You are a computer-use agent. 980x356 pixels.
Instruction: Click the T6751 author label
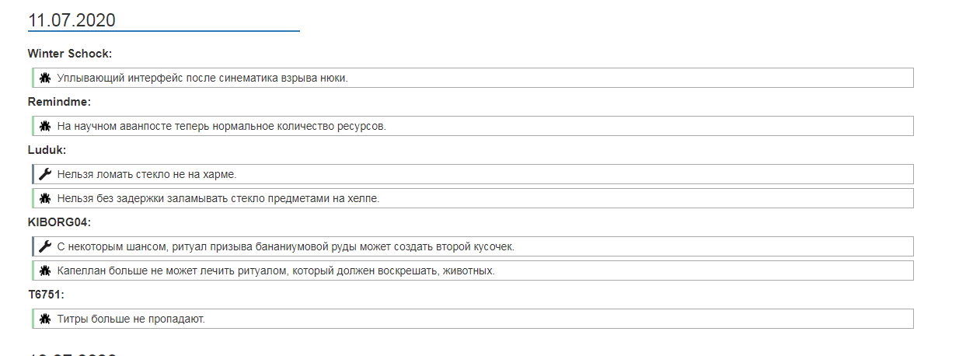46,295
